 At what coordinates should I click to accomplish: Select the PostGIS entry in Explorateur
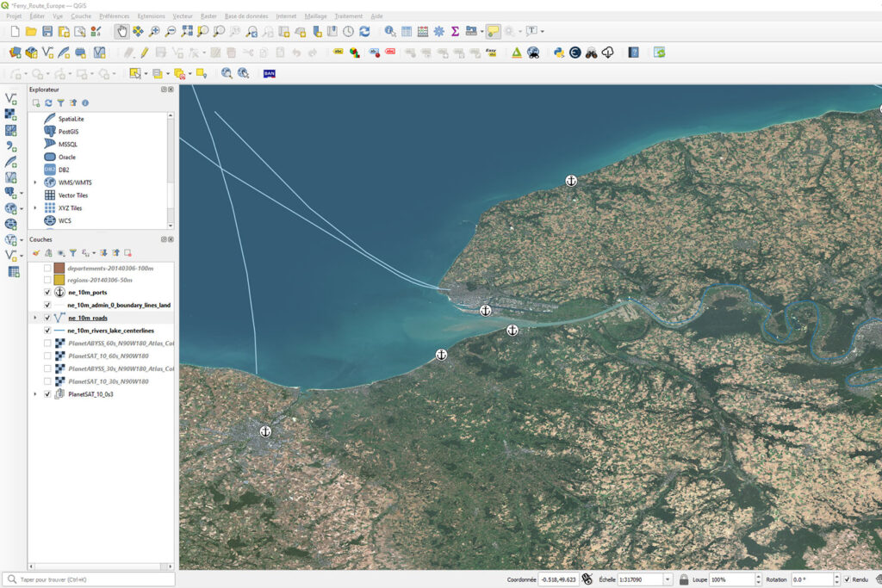pos(70,132)
